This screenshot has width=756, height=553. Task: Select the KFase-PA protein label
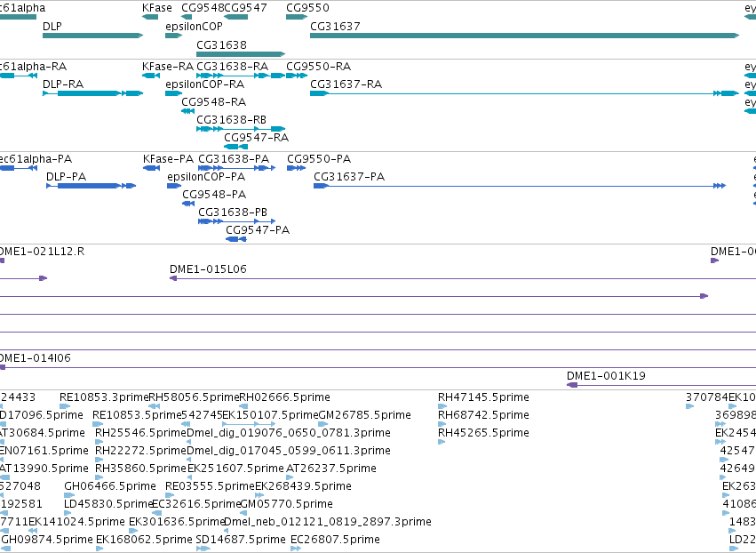[x=168, y=159]
